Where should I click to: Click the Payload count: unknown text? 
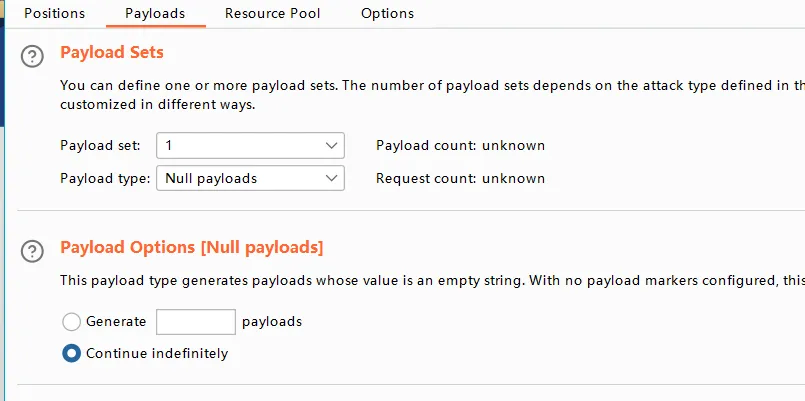[460, 146]
